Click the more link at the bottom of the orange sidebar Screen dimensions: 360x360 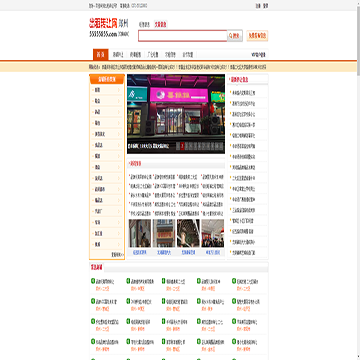point(117,255)
